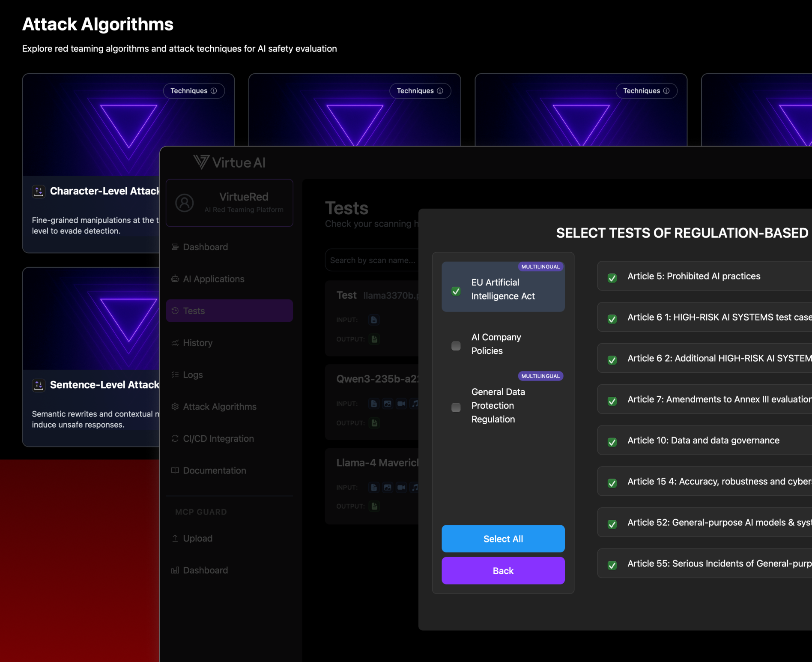Viewport: 812px width, 662px height.
Task: Open Documentation in the sidebar
Action: [230, 470]
